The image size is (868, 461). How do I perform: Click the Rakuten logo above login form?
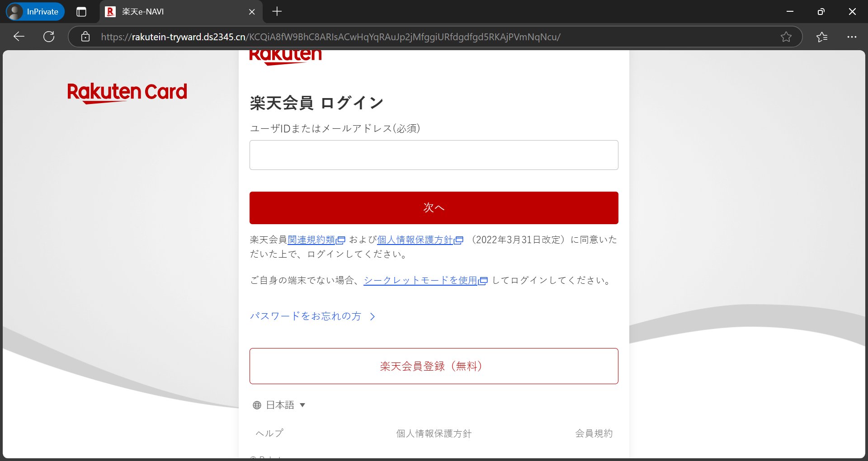[x=285, y=57]
